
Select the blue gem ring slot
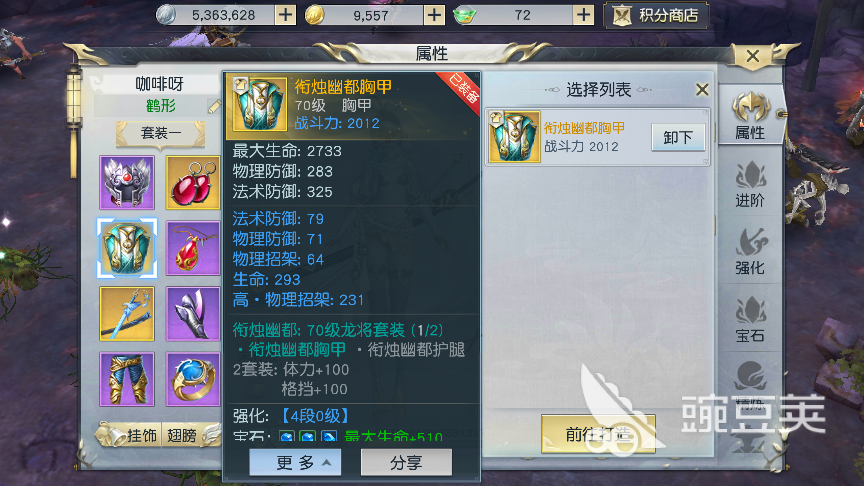point(193,380)
